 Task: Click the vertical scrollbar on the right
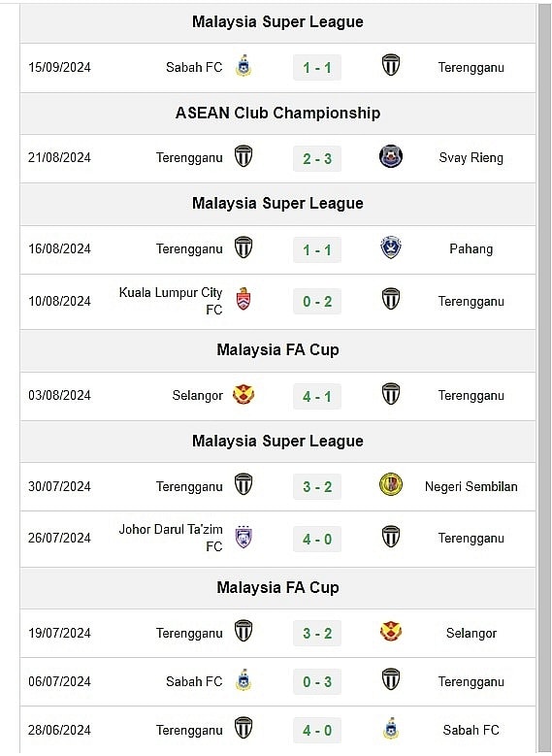pyautogui.click(x=544, y=378)
